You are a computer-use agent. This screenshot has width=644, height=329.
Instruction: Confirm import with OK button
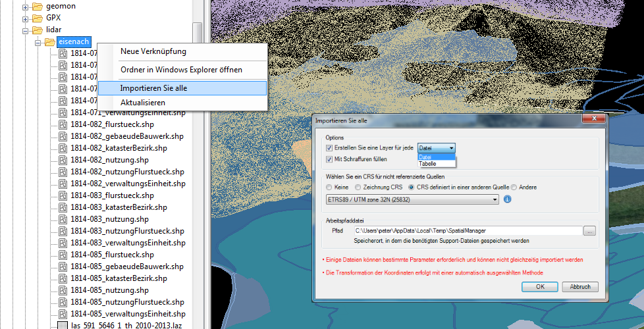(x=540, y=287)
